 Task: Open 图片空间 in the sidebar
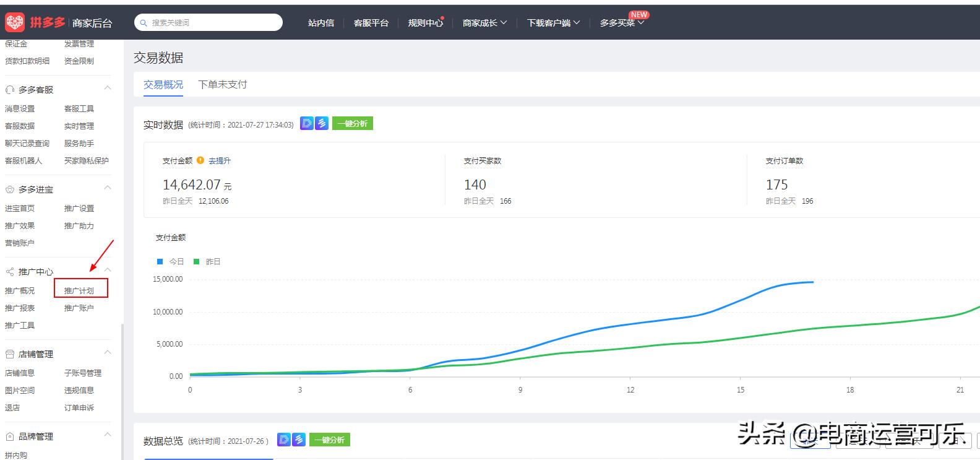pyautogui.click(x=20, y=390)
